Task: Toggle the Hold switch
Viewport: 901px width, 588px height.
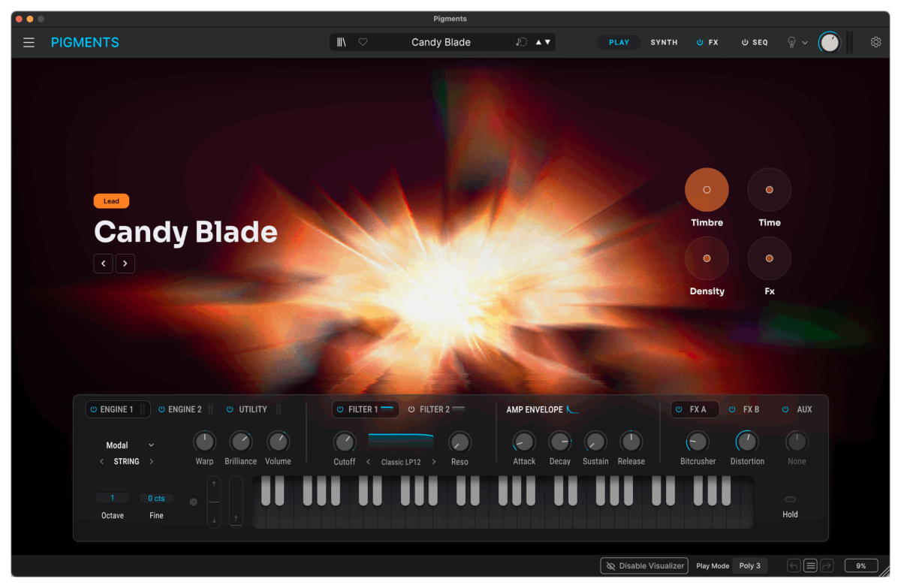Action: [790, 499]
